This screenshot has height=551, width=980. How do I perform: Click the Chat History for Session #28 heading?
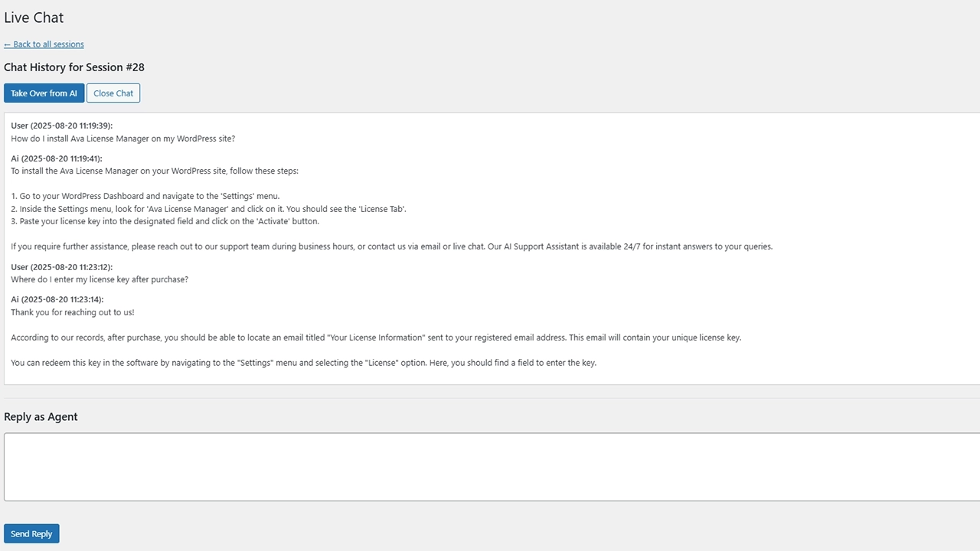pyautogui.click(x=74, y=67)
